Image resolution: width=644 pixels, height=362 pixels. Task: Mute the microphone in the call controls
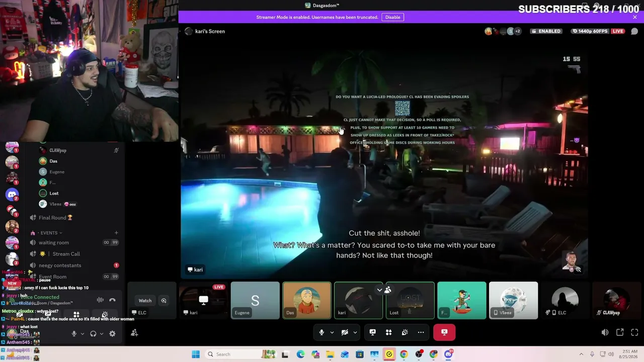pyautogui.click(x=321, y=332)
